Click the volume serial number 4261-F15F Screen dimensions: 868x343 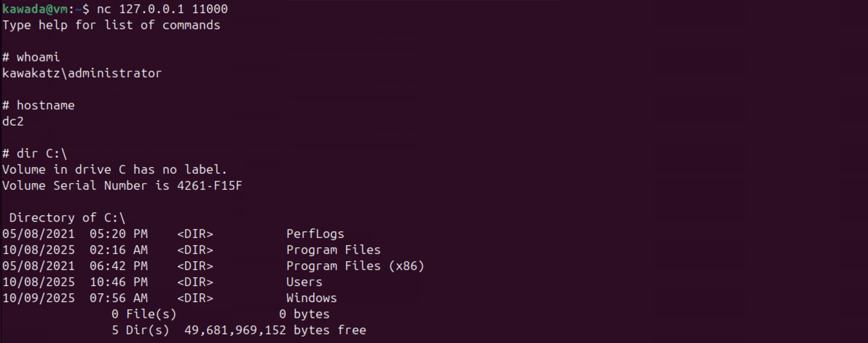(x=210, y=186)
